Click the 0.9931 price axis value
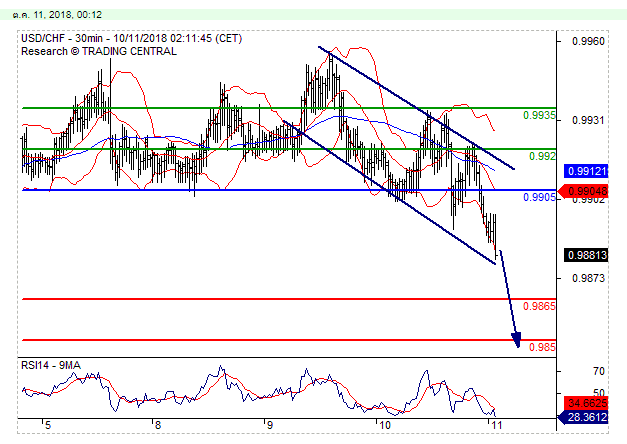 (x=588, y=120)
